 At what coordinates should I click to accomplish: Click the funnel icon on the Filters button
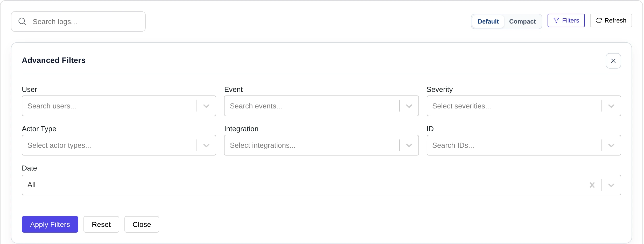pyautogui.click(x=556, y=20)
